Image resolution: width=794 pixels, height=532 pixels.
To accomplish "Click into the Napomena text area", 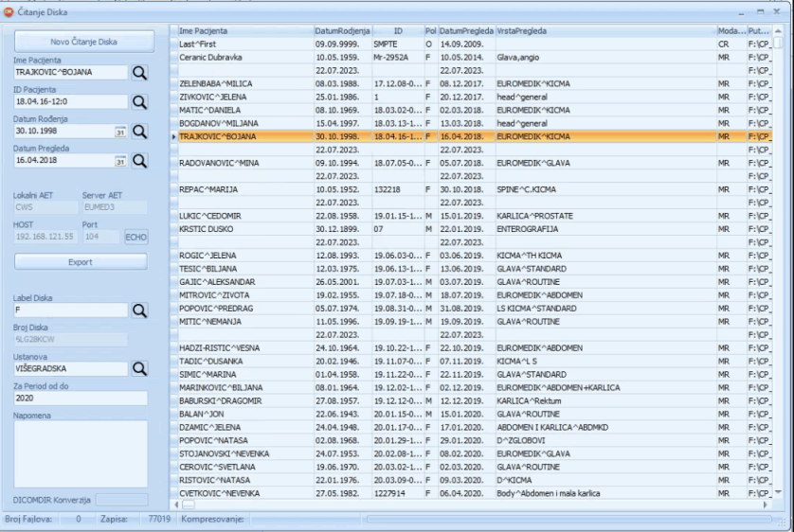I will pyautogui.click(x=81, y=452).
